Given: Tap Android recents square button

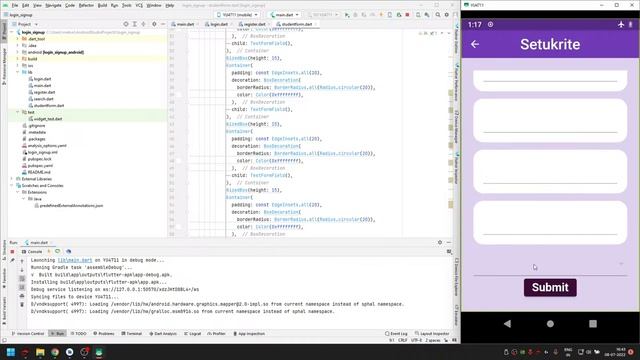Looking at the screenshot, I should pos(593,324).
